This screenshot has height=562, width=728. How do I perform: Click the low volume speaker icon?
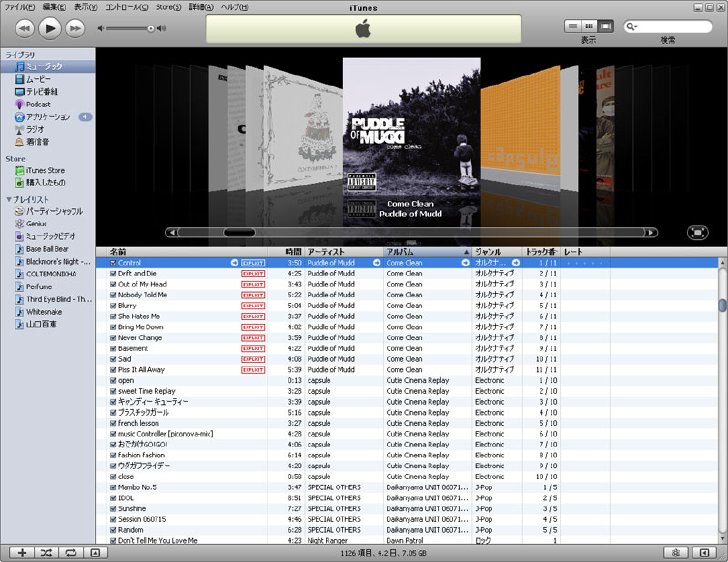pos(100,28)
